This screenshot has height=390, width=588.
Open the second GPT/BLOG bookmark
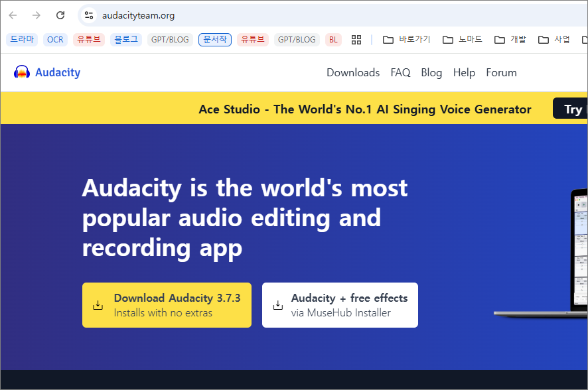297,39
